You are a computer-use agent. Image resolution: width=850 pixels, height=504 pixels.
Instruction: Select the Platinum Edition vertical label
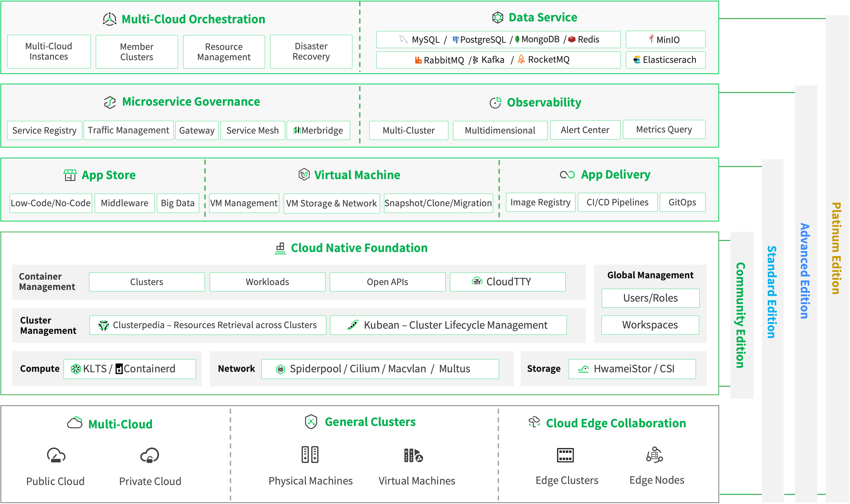(836, 248)
